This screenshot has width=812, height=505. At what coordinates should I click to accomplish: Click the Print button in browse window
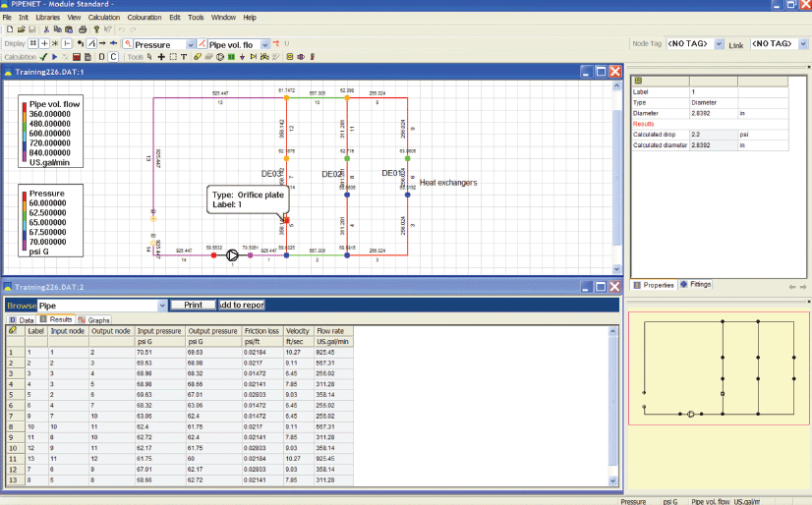pos(193,306)
